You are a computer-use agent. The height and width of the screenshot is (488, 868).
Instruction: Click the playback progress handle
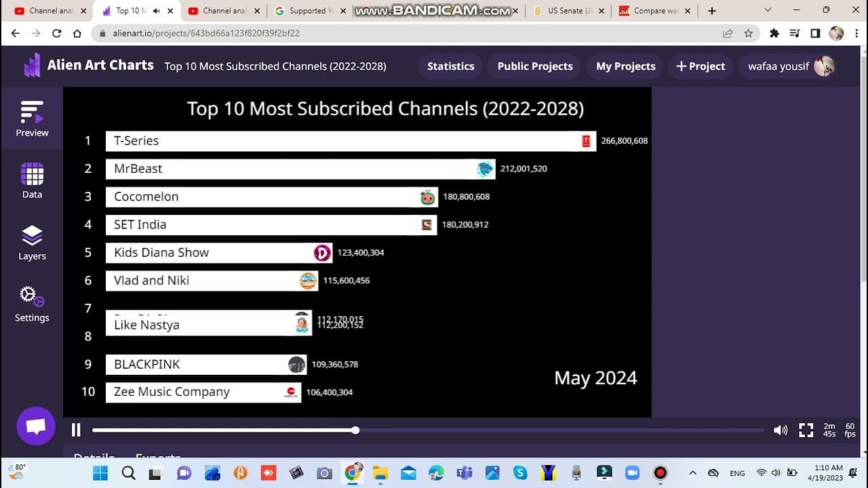point(355,430)
